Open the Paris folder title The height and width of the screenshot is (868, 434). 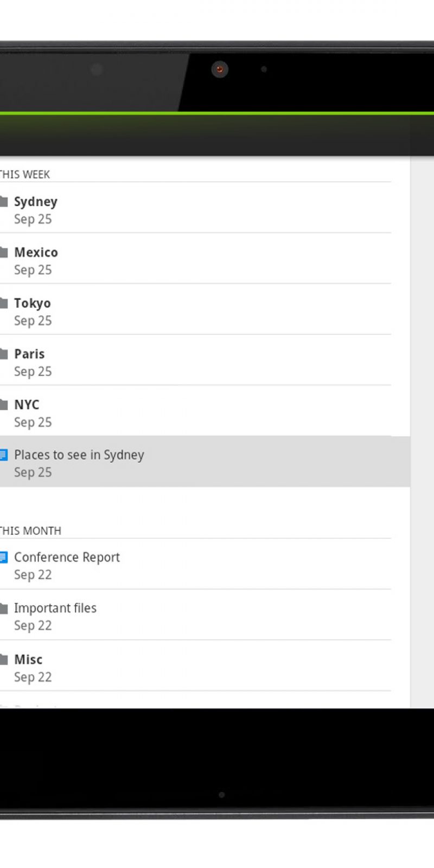[29, 354]
